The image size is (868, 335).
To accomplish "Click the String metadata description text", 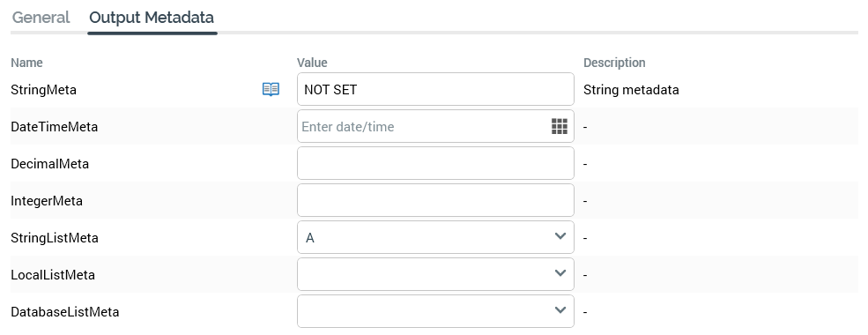I will (x=631, y=90).
